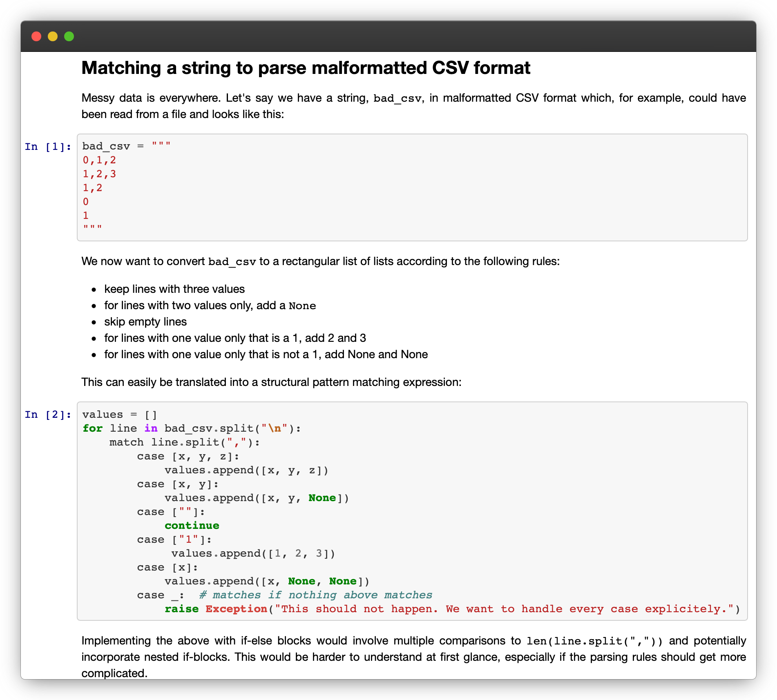The width and height of the screenshot is (777, 700).
Task: Click the line 'bad_csv = """' in cell 1
Action: coord(126,146)
